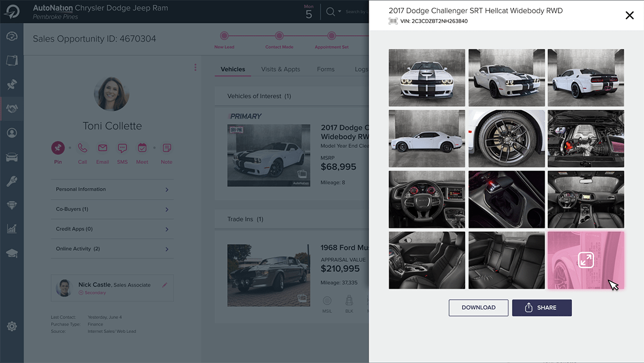The height and width of the screenshot is (363, 644).
Task: Schedule a meeting with the Meet icon
Action: [x=142, y=147]
